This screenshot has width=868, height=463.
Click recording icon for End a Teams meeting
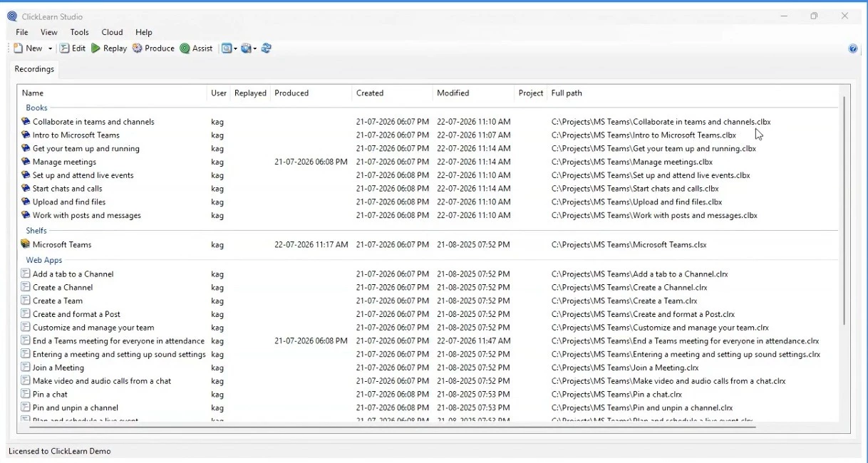pyautogui.click(x=26, y=340)
